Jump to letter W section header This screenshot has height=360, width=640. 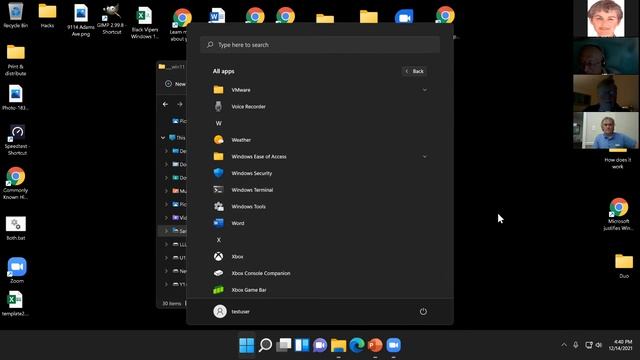219,123
